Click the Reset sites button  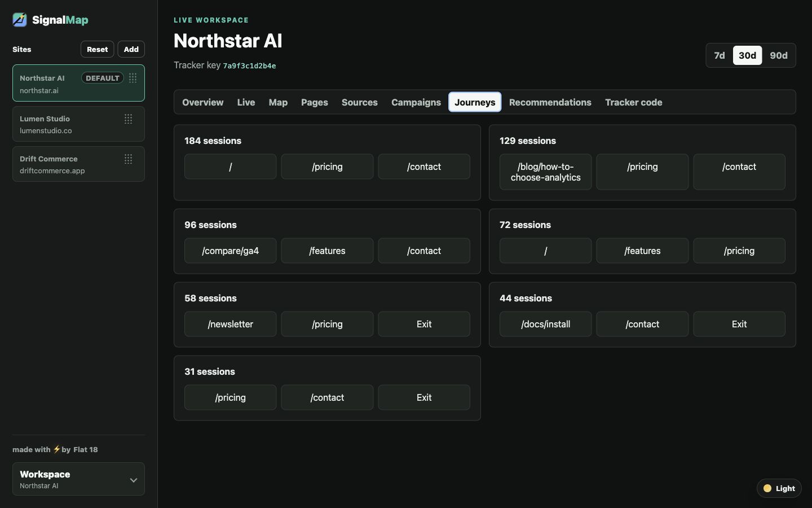pyautogui.click(x=98, y=49)
